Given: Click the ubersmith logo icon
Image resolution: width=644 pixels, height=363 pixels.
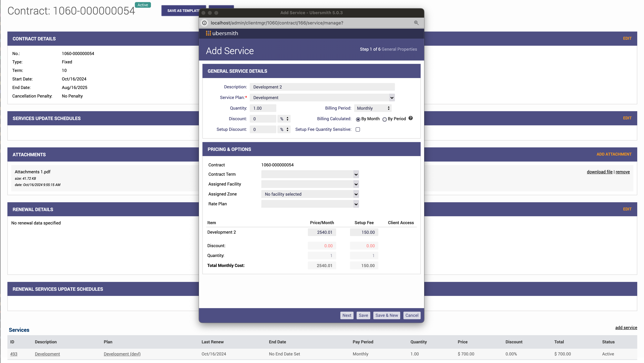Looking at the screenshot, I should (208, 33).
